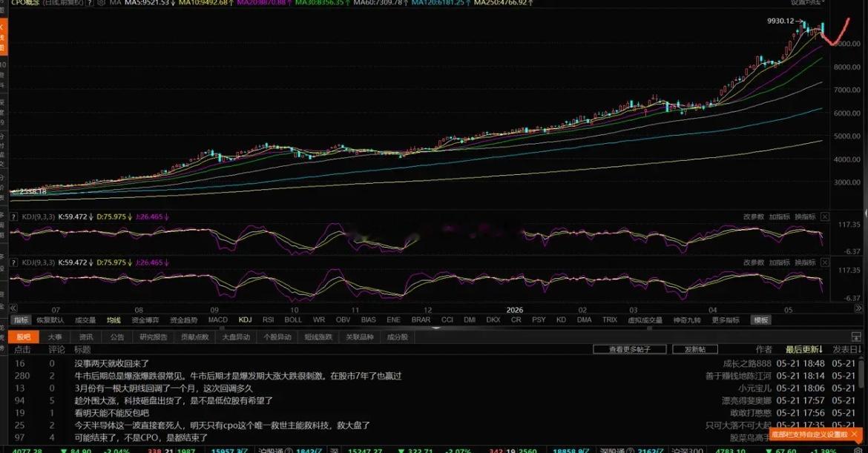Dismiss the orange bottom-bar settings notice
This screenshot has width=868, height=453.
click(855, 434)
